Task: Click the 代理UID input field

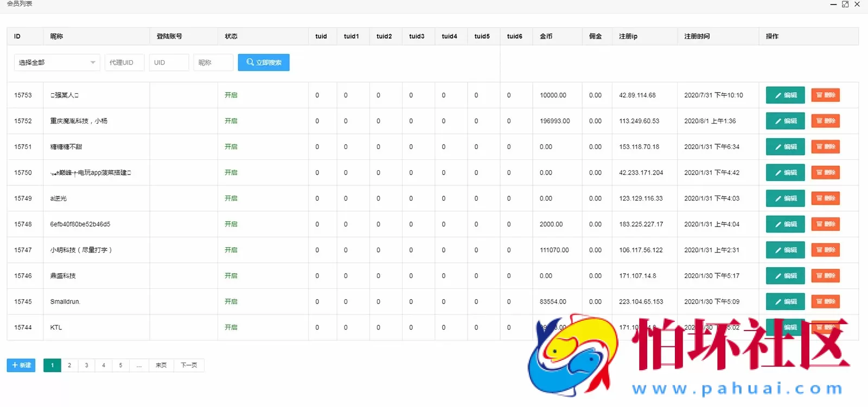Action: point(124,62)
